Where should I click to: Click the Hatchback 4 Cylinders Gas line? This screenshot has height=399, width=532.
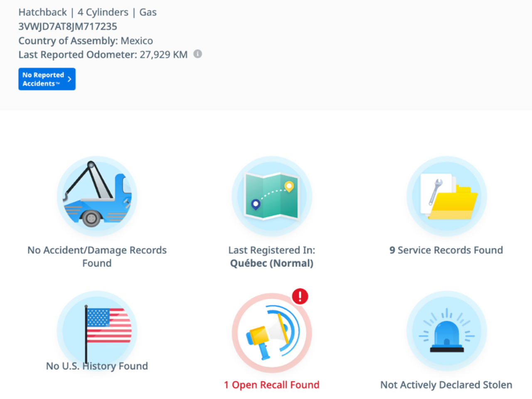(87, 12)
